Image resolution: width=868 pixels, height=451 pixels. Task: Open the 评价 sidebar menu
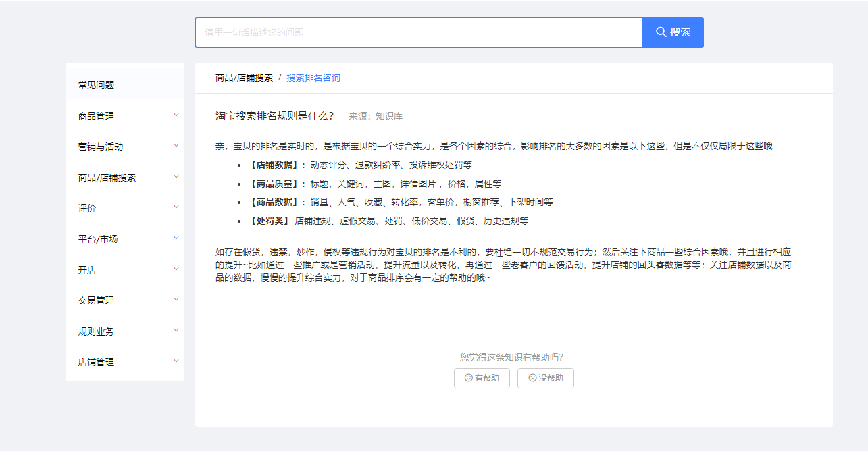point(125,208)
